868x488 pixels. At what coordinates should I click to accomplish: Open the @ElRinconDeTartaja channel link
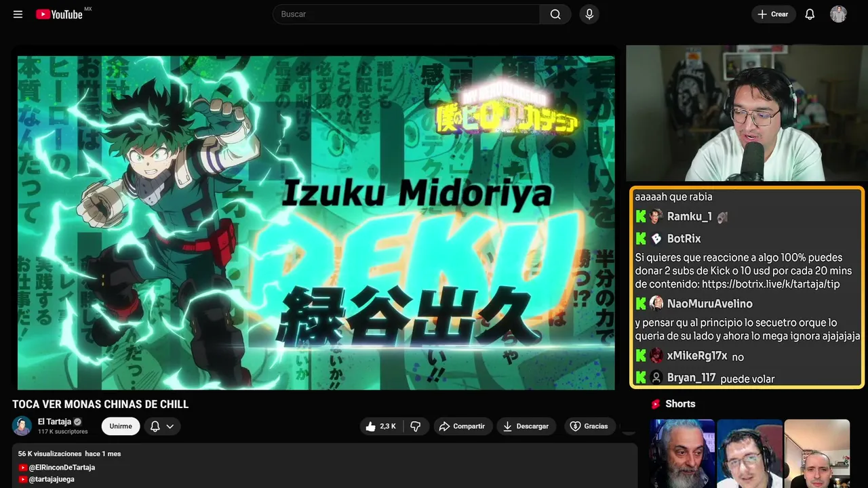[62, 468]
